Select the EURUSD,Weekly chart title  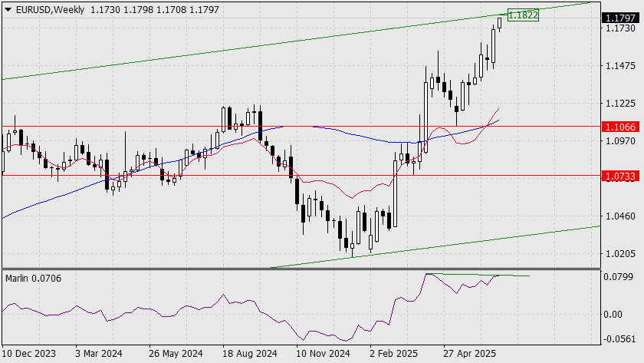click(x=50, y=10)
